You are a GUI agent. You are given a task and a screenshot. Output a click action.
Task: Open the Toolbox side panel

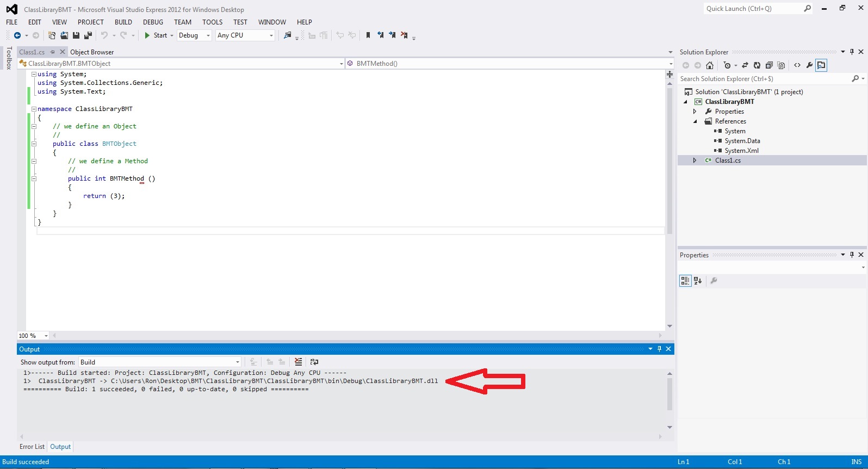coord(9,58)
